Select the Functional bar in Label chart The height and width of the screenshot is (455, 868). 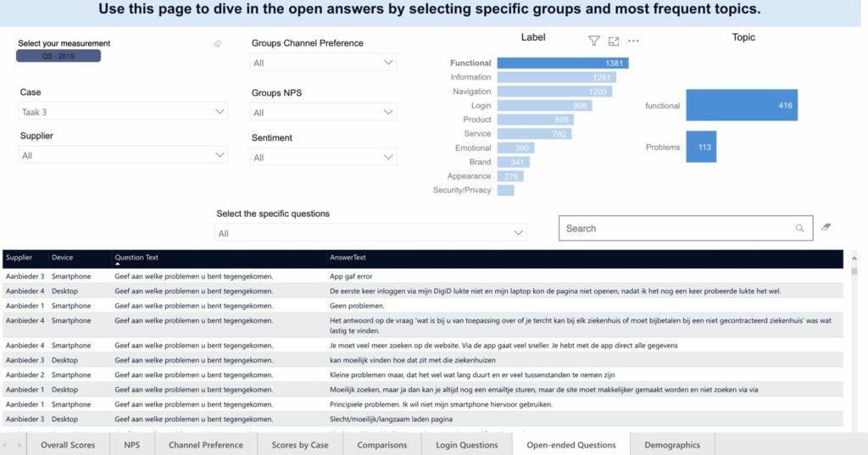tap(562, 63)
